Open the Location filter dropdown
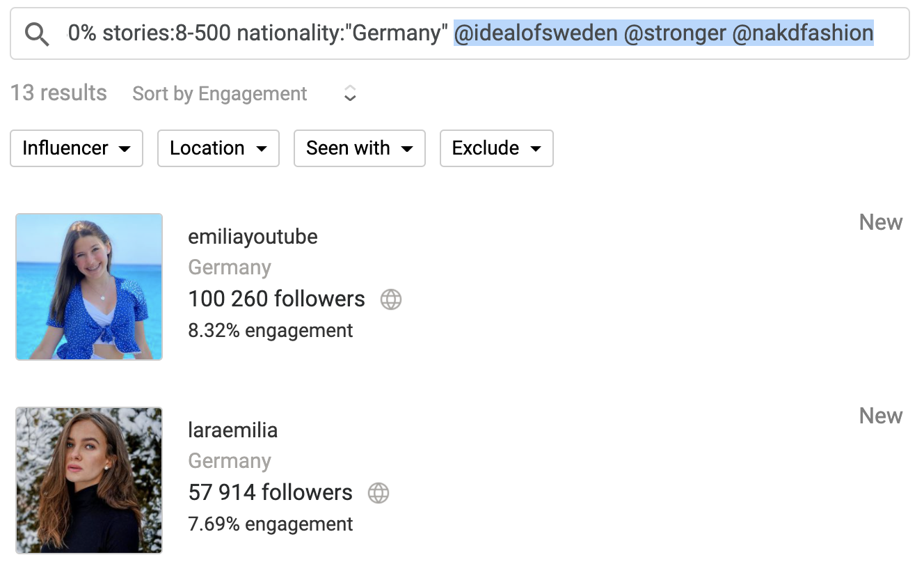Viewport: 924px width, 571px height. point(218,148)
